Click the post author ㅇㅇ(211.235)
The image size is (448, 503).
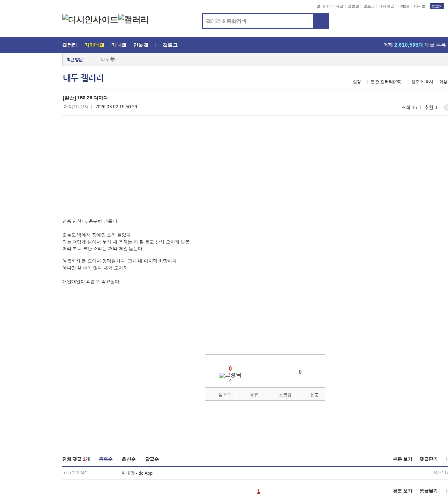point(76,107)
